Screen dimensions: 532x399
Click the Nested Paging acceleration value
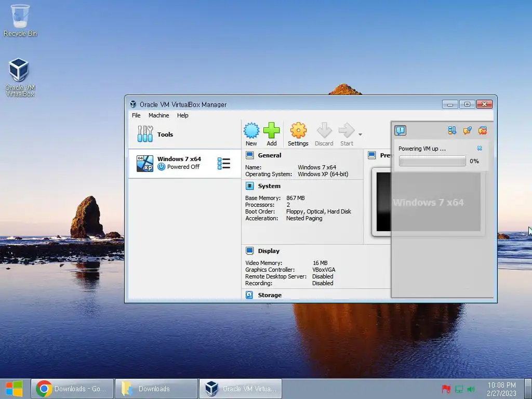coord(304,218)
